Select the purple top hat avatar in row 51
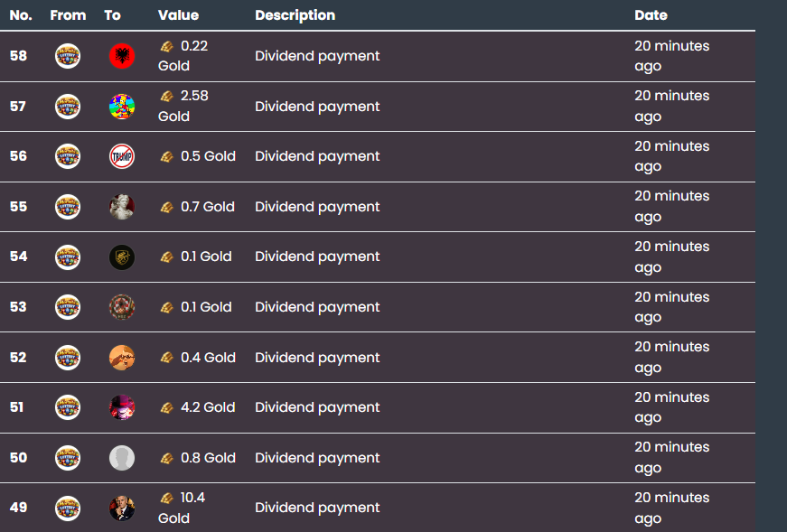This screenshot has height=532, width=787. click(122, 407)
